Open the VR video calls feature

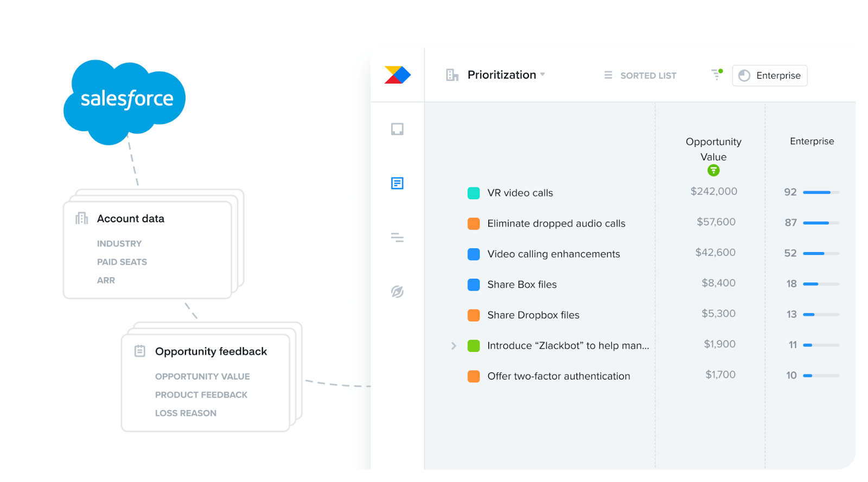click(x=520, y=193)
